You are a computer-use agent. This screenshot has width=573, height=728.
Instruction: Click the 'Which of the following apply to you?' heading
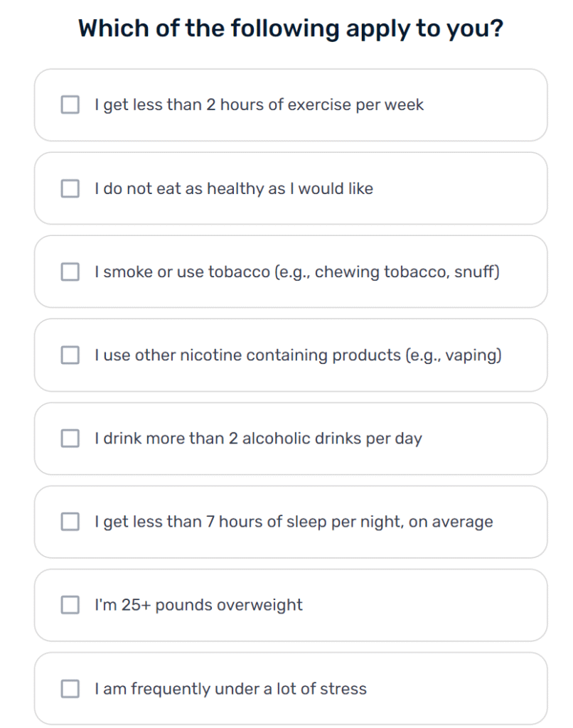pyautogui.click(x=291, y=28)
